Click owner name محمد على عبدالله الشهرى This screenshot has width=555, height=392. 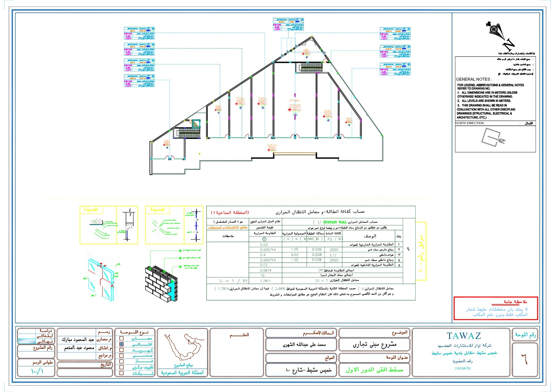tap(304, 345)
